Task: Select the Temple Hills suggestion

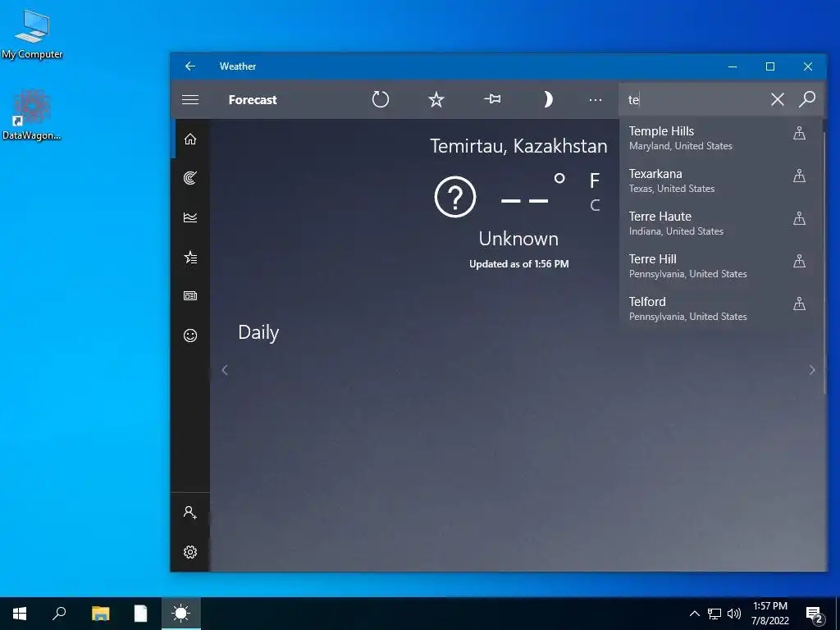Action: [720, 138]
